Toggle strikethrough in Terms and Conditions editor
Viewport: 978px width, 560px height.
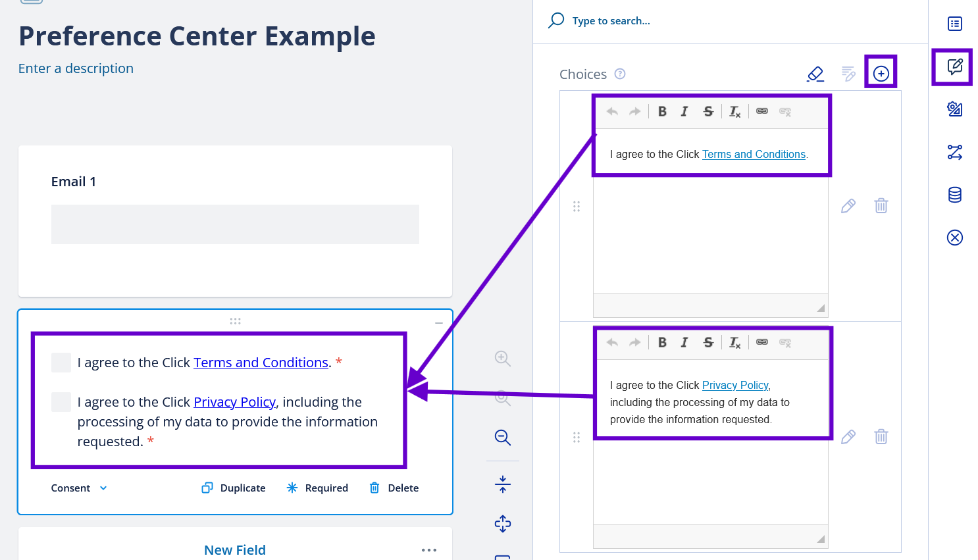point(708,112)
